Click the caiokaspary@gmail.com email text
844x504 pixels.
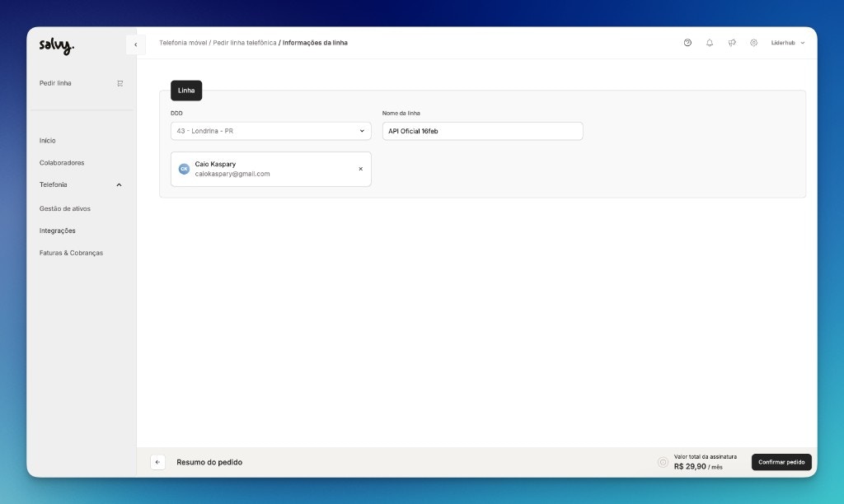(x=232, y=174)
